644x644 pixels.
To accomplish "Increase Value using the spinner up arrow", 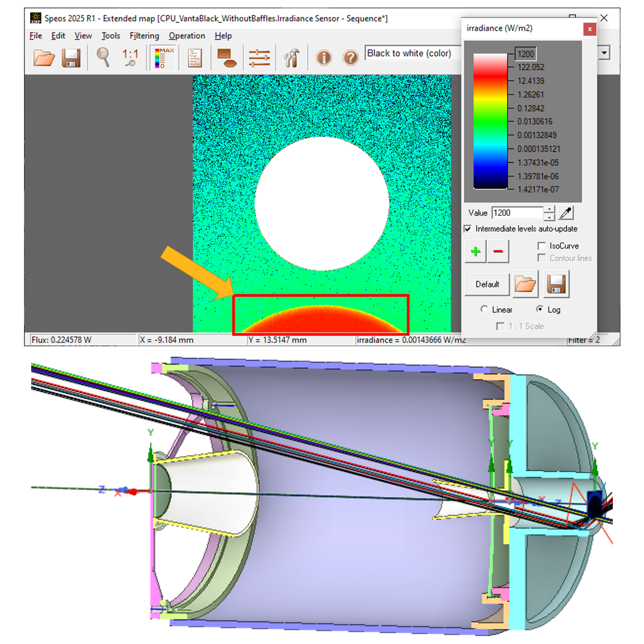I will 549,209.
